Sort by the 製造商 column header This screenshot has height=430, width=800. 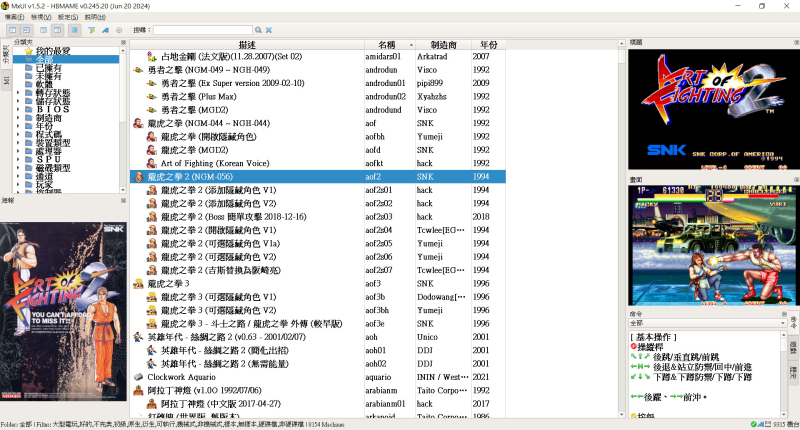tap(443, 45)
